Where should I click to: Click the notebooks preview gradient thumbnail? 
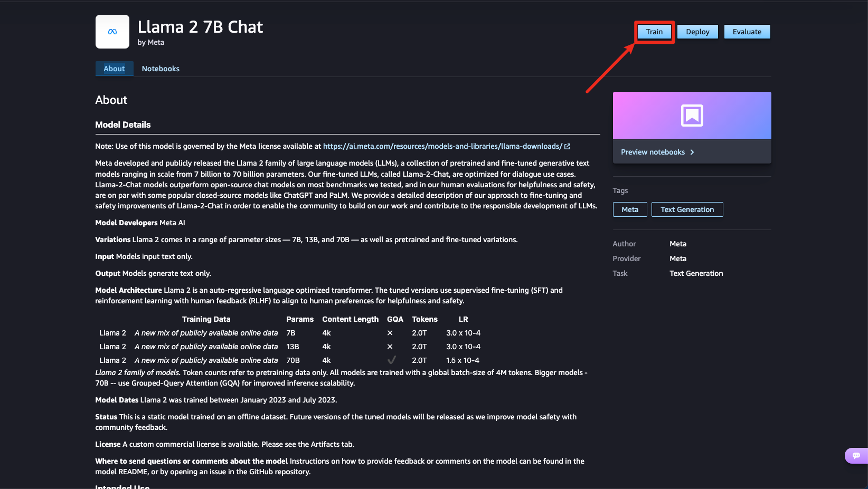[x=692, y=116]
